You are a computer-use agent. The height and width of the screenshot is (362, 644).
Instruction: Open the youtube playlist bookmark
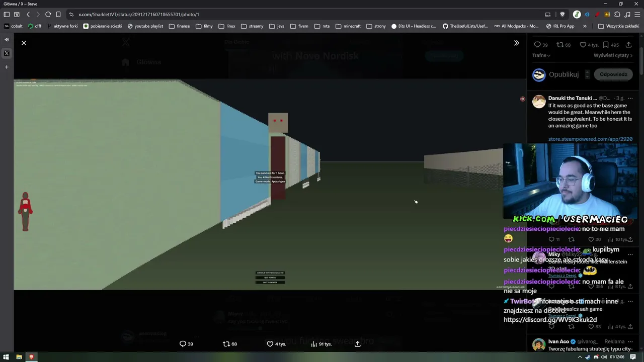click(x=145, y=26)
